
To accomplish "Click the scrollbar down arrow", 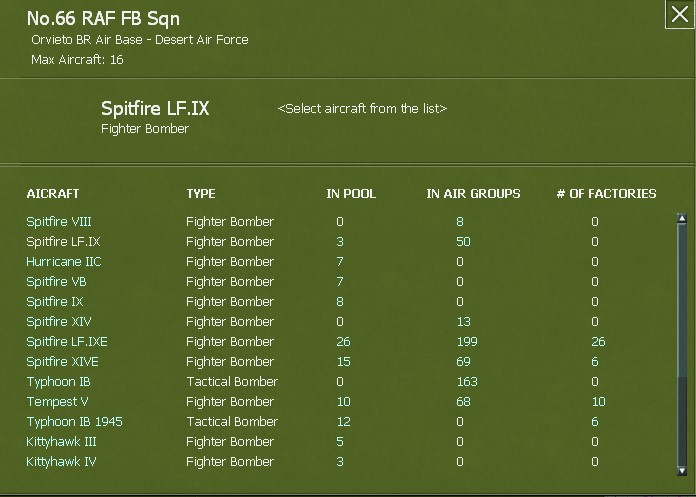I will click(x=682, y=470).
